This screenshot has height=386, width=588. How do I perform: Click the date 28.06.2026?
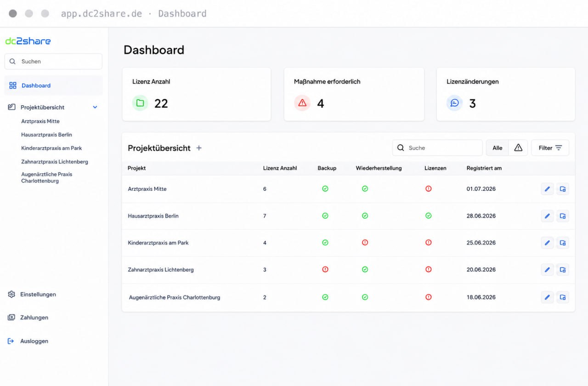(x=481, y=216)
